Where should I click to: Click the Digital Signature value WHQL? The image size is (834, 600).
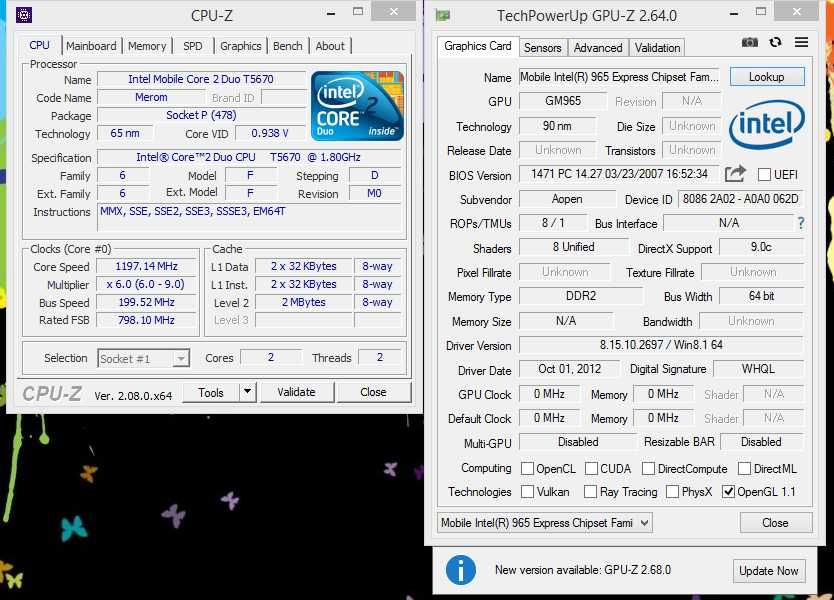pyautogui.click(x=758, y=369)
